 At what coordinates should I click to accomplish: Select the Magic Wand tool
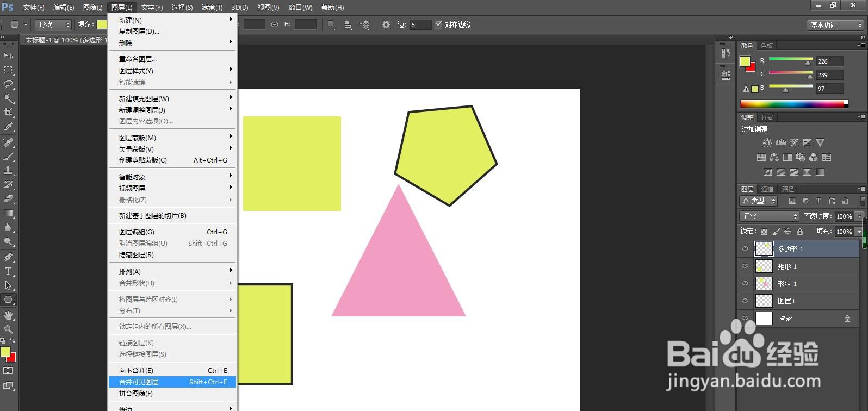click(8, 98)
